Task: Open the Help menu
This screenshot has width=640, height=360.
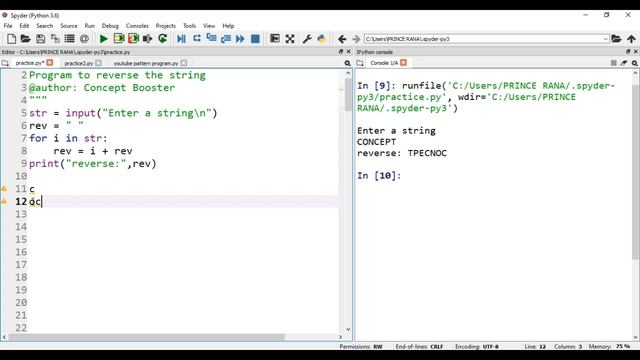Action: coord(228,26)
